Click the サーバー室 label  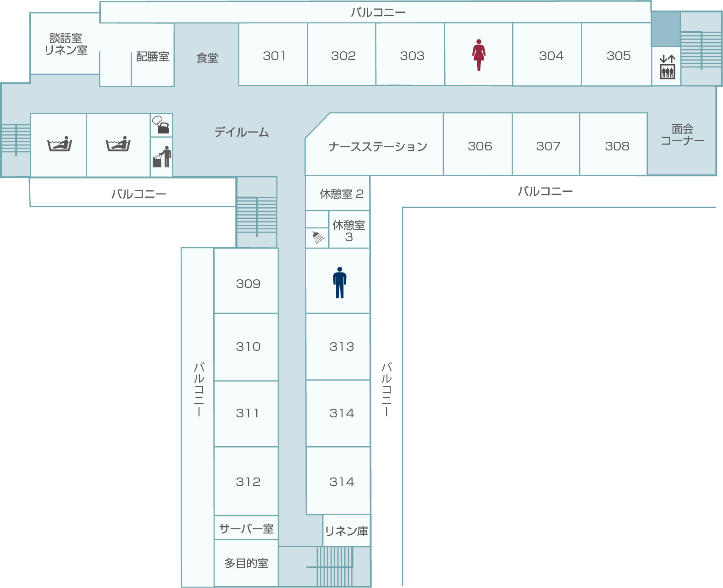tap(246, 529)
